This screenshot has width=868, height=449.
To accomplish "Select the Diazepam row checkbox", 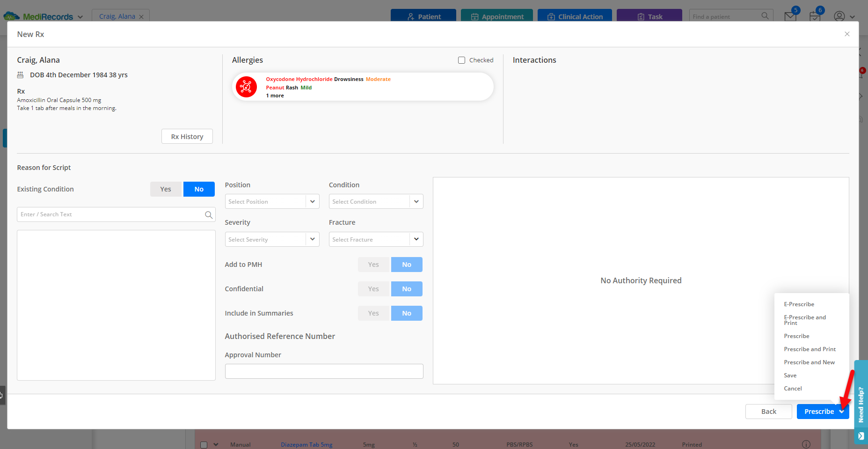I will [204, 445].
